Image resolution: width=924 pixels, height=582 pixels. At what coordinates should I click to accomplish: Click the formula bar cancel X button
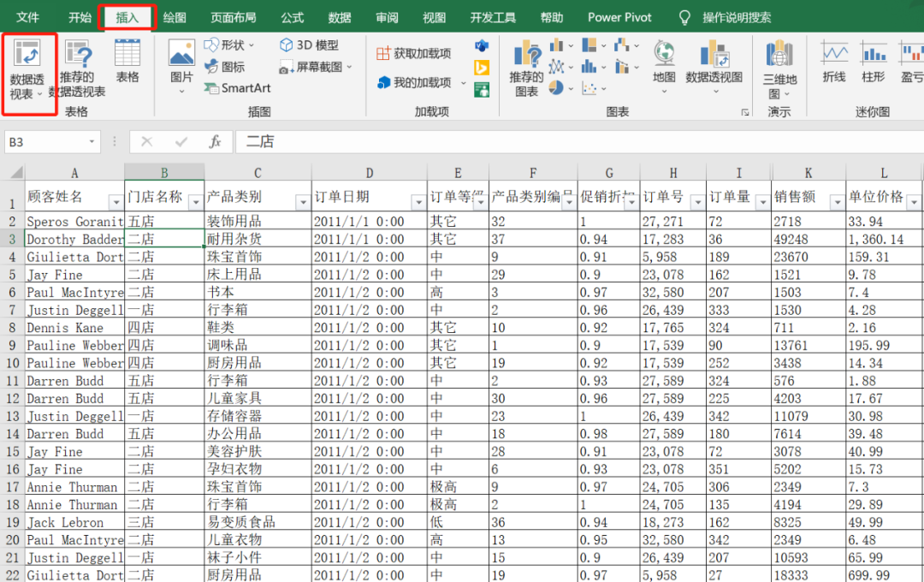pos(147,141)
